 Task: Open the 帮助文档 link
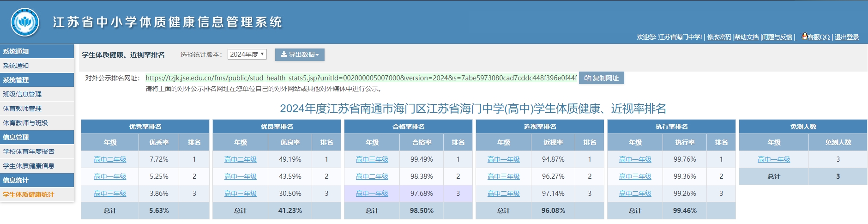[x=747, y=37]
